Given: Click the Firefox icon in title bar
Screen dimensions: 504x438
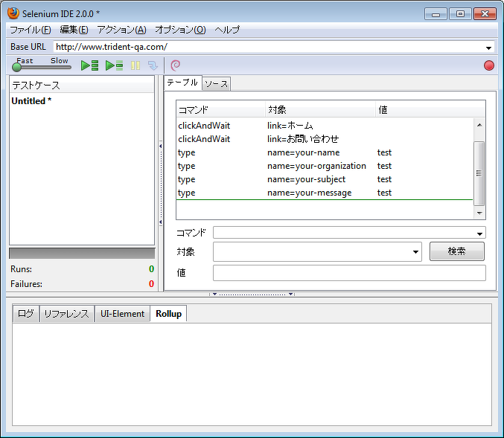Looking at the screenshot, I should click(13, 13).
